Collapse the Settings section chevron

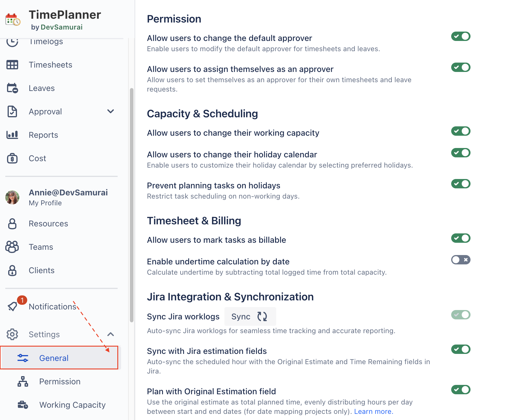[111, 334]
